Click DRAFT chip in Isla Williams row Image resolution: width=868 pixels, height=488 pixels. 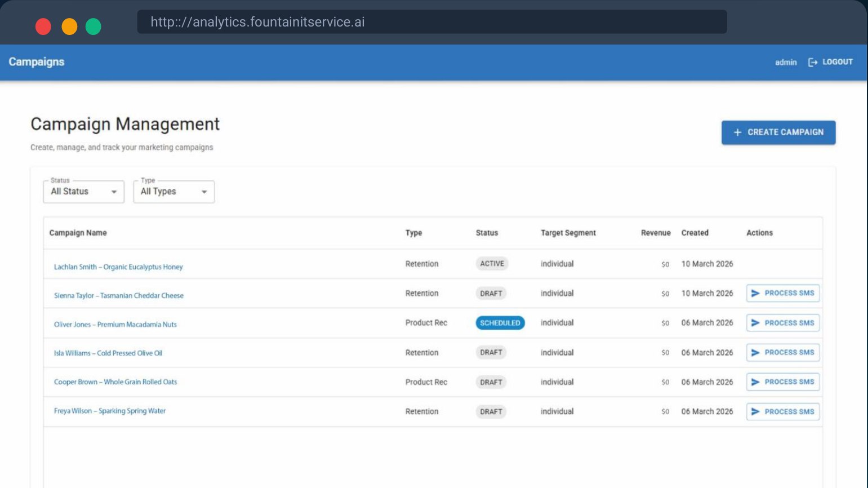coord(491,352)
